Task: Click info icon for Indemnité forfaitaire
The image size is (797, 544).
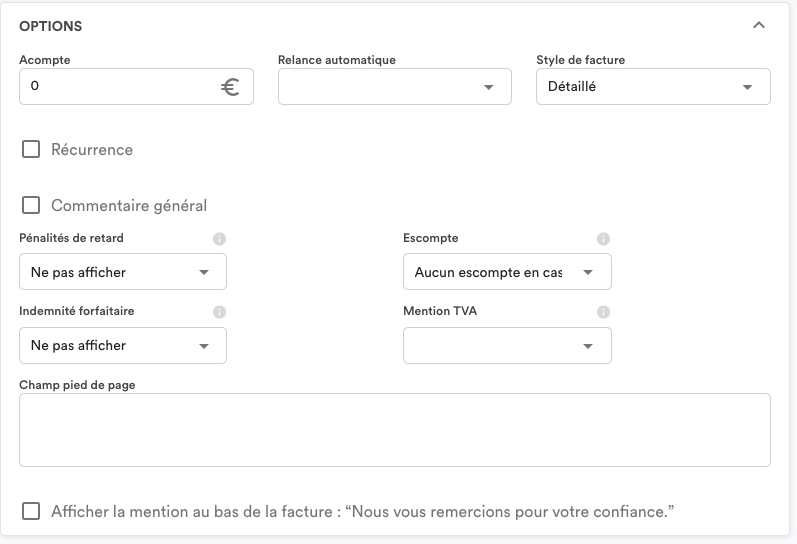Action: (x=219, y=312)
